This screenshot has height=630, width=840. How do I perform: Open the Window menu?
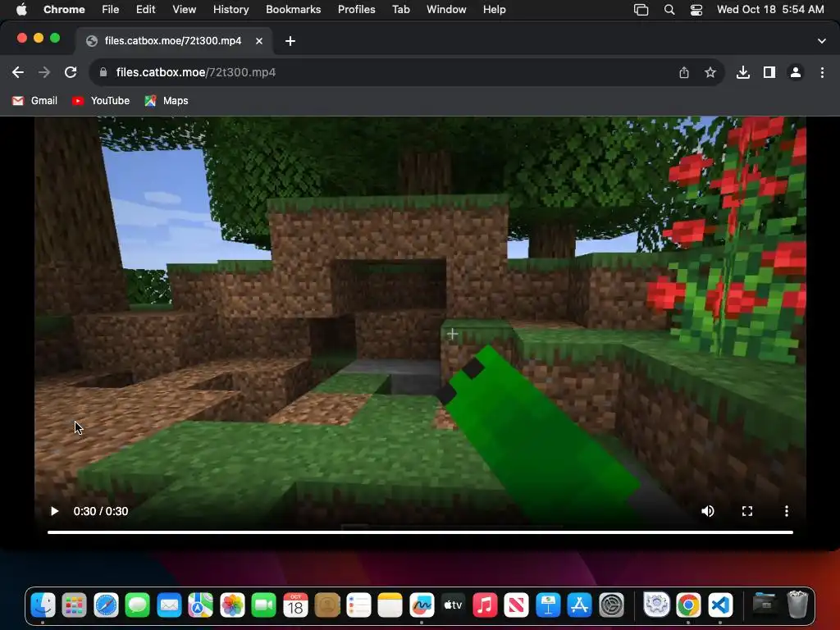(446, 9)
